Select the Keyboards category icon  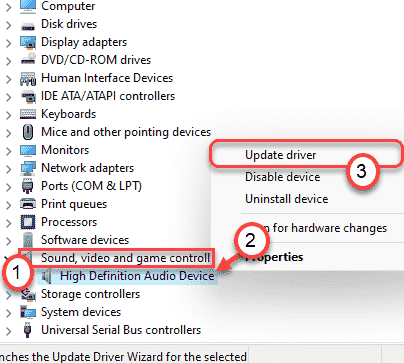coord(28,114)
